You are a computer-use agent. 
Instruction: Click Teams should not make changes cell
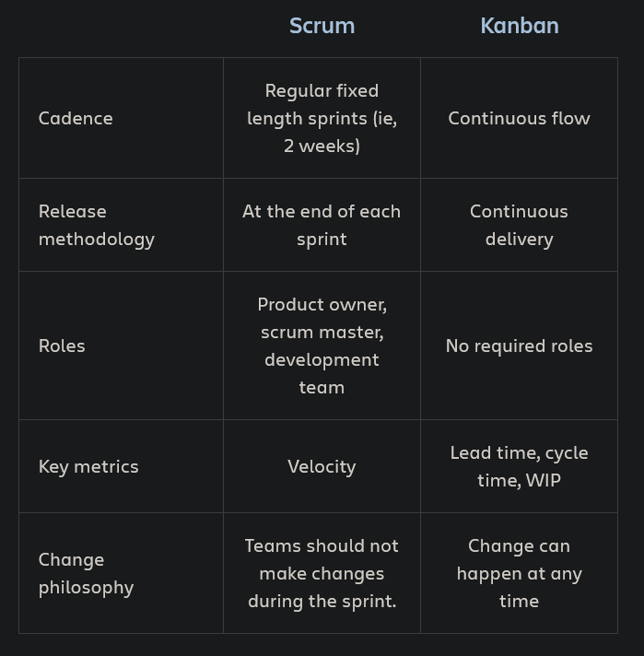[x=322, y=574]
